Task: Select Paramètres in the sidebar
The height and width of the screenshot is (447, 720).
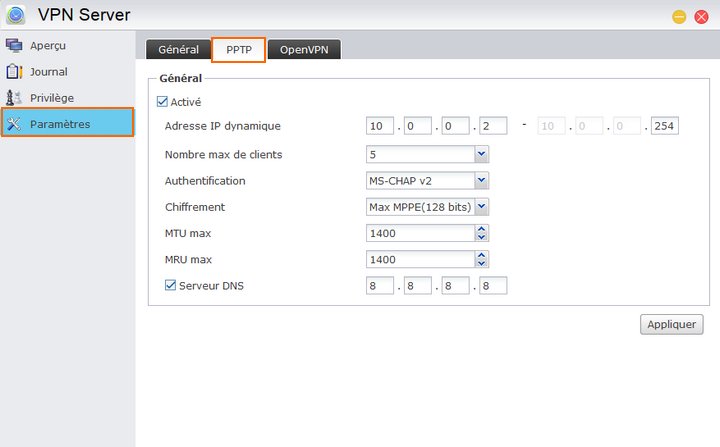Action: (68, 122)
